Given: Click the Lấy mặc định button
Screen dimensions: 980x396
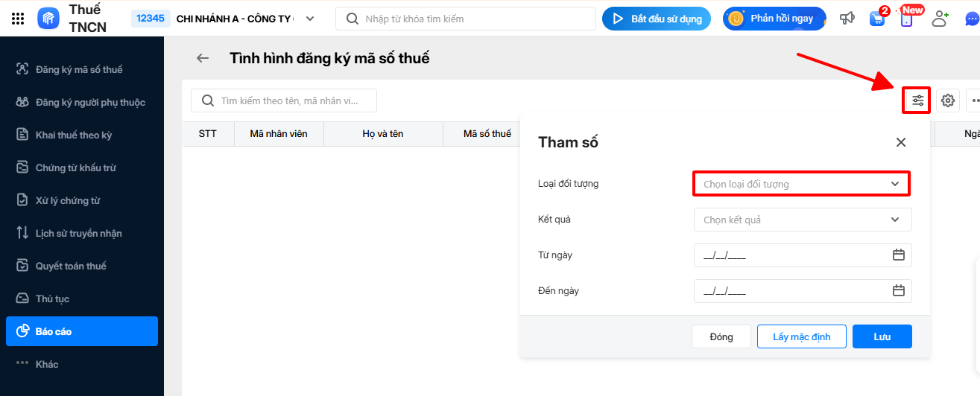Looking at the screenshot, I should (801, 336).
